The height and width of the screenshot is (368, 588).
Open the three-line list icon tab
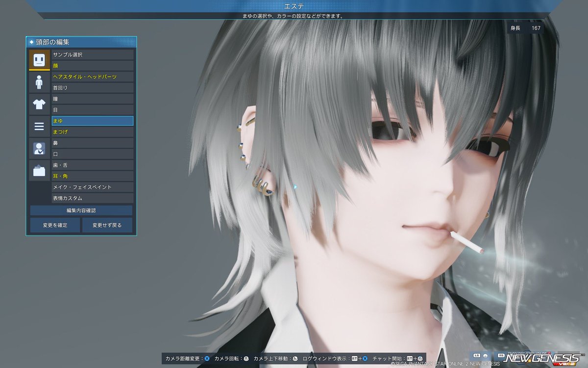pyautogui.click(x=39, y=127)
